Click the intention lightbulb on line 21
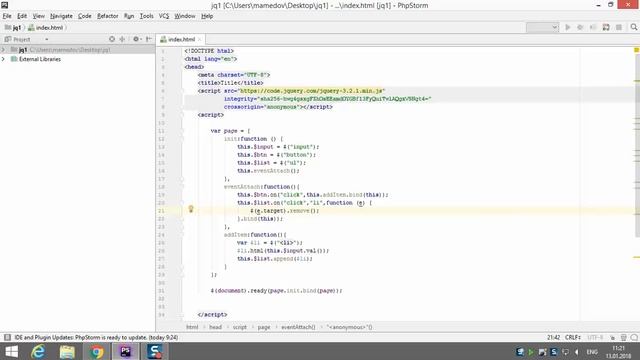This screenshot has width=640, height=360. [x=191, y=209]
